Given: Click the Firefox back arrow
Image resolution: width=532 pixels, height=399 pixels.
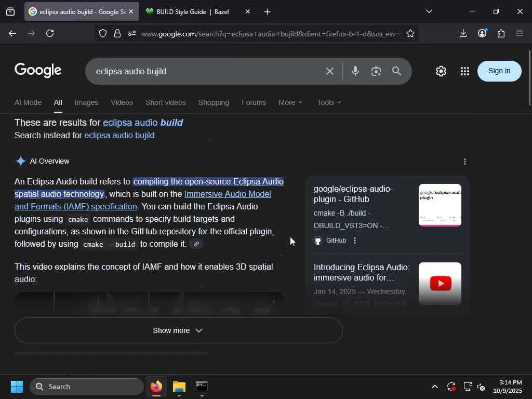Looking at the screenshot, I should 12,33.
